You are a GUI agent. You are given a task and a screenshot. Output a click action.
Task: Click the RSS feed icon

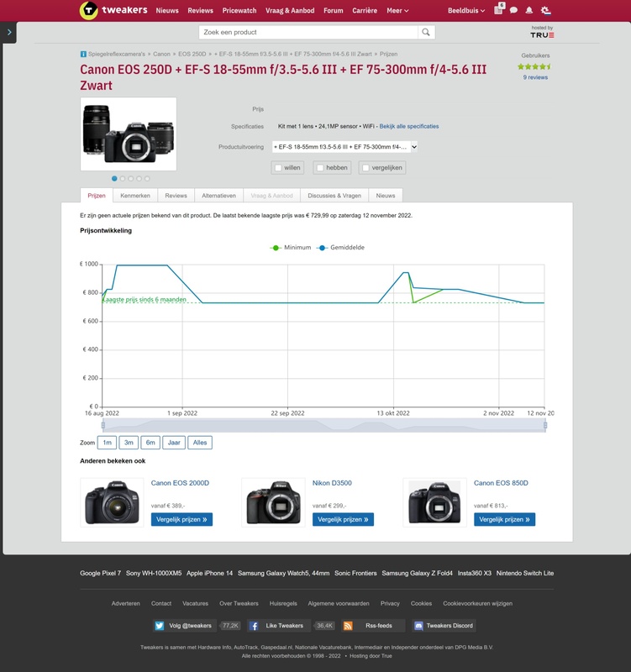pyautogui.click(x=348, y=626)
